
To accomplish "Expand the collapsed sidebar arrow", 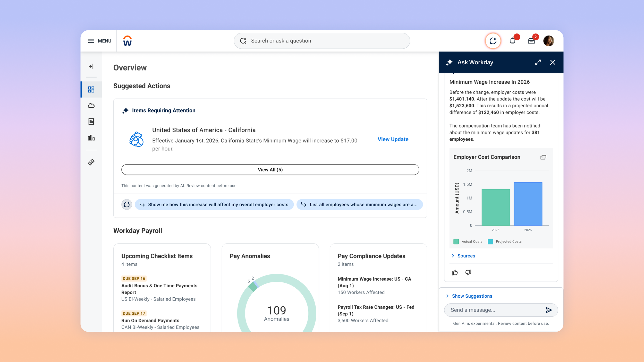I will [x=91, y=66].
